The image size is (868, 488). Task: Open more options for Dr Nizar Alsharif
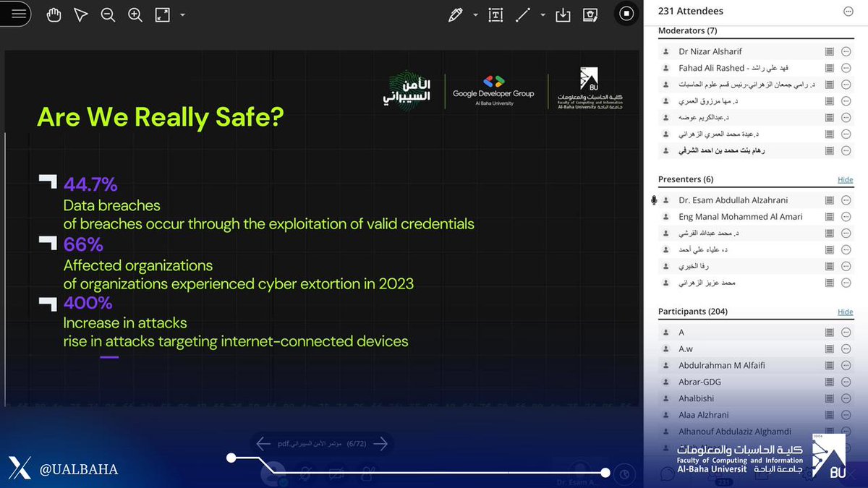846,51
